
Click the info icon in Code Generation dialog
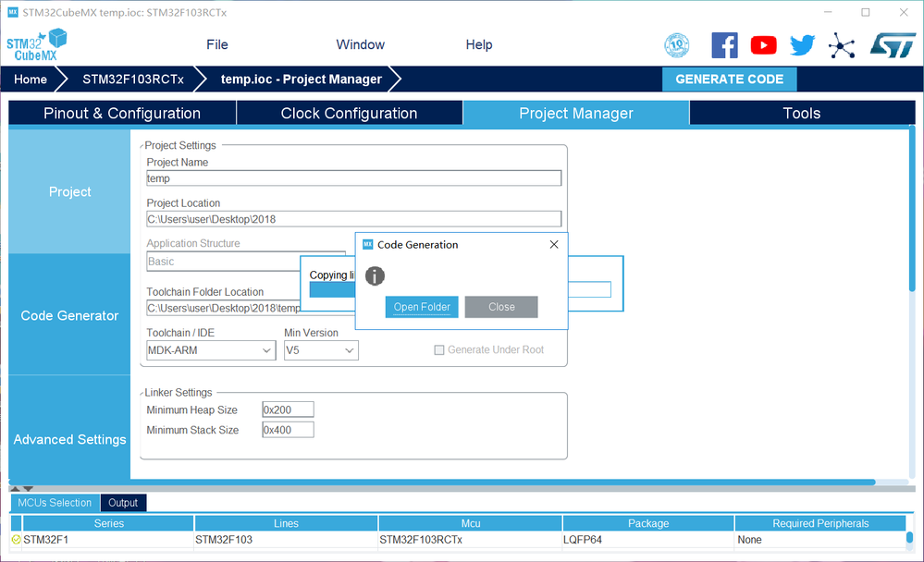375,275
